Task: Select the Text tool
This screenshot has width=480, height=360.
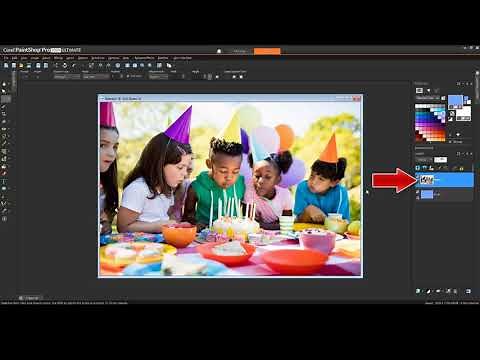Action: click(x=4, y=182)
